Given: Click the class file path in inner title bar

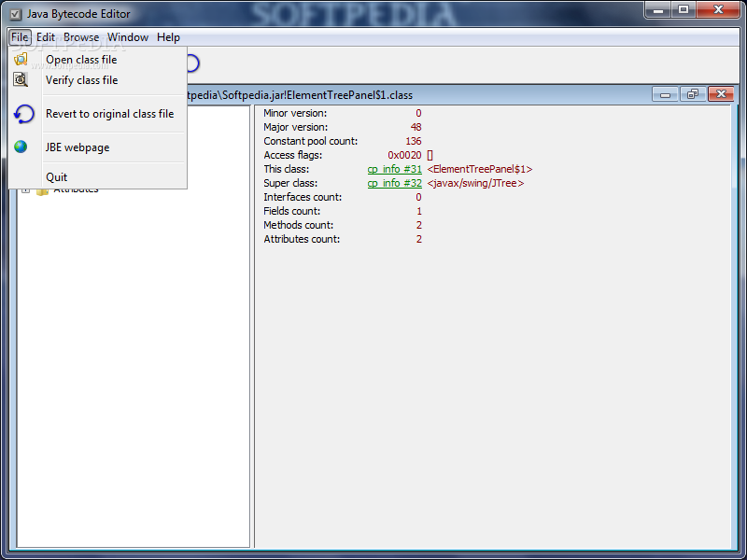Looking at the screenshot, I should 300,95.
